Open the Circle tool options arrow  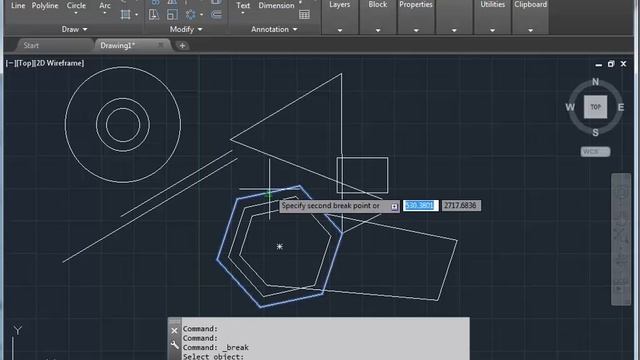(x=76, y=13)
